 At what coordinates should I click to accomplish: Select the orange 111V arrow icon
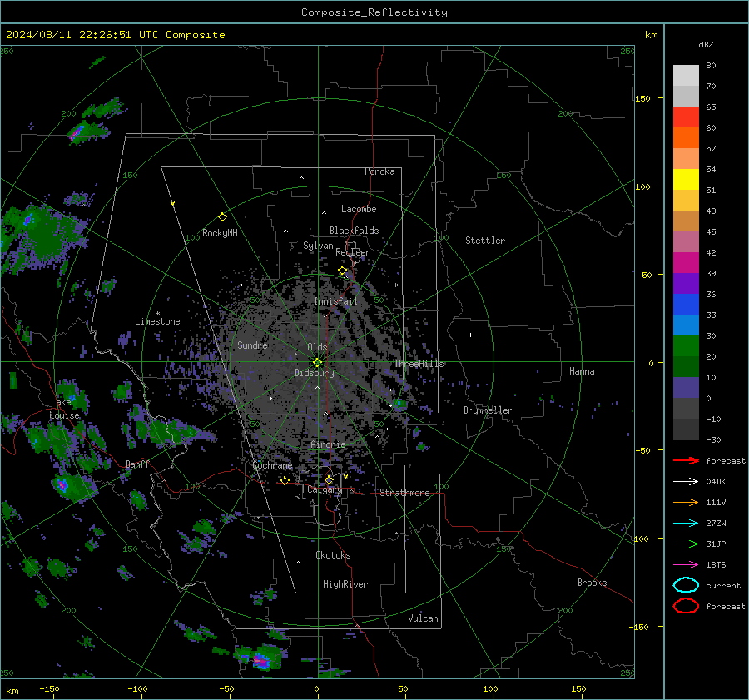tap(686, 502)
